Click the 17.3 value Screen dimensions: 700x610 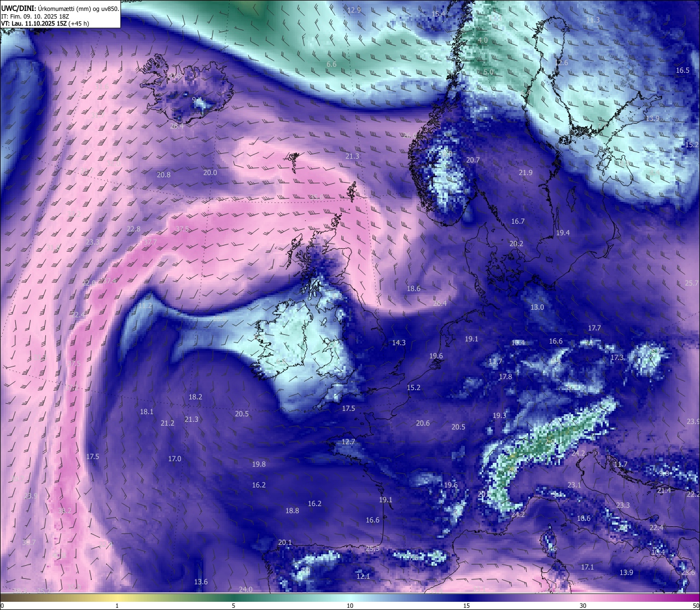click(x=617, y=358)
